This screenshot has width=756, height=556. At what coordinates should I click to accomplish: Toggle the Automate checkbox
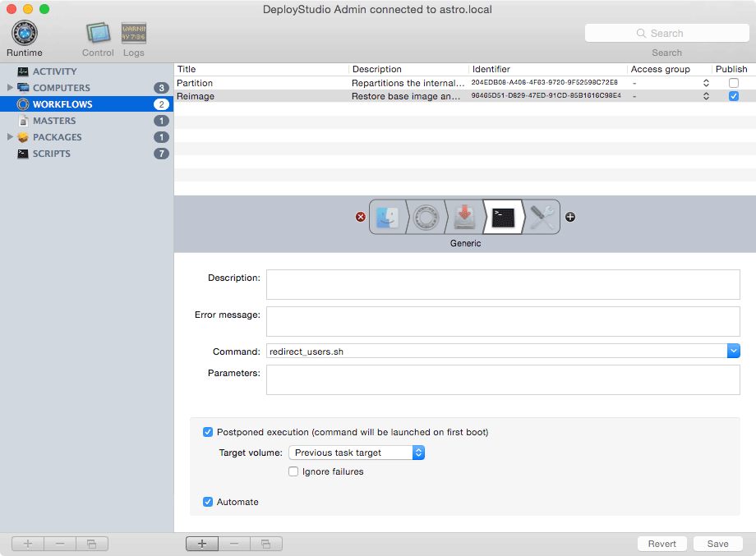click(x=208, y=502)
